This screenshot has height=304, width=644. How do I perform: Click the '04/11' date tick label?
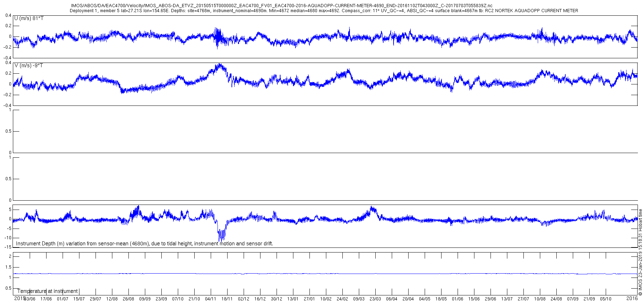tap(211, 299)
